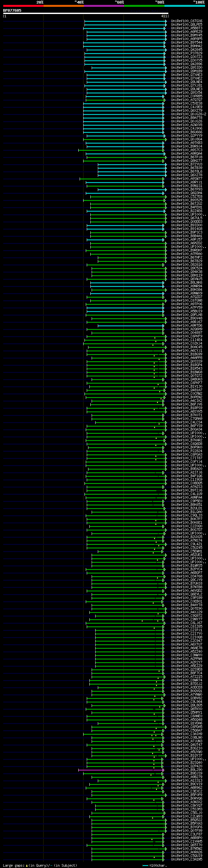Select hit label UniRef100_A1S313

(187, 780)
